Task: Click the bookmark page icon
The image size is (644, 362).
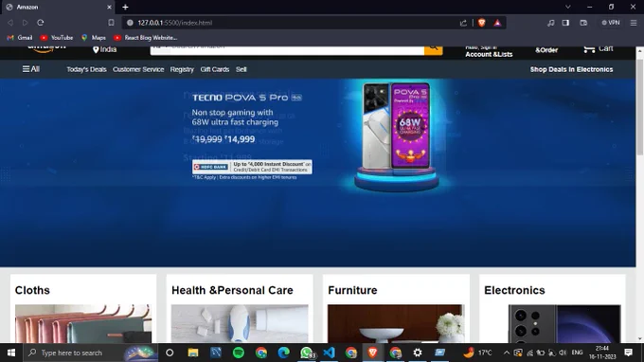Action: coord(111,23)
